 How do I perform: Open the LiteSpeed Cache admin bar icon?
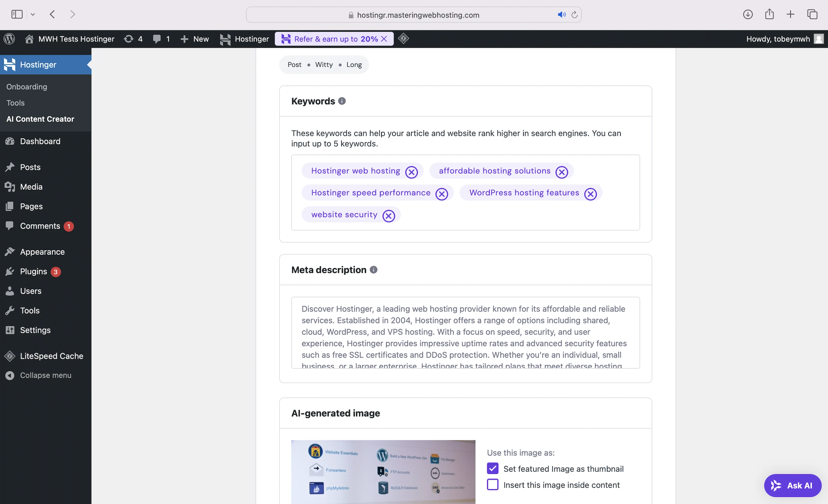coord(403,39)
